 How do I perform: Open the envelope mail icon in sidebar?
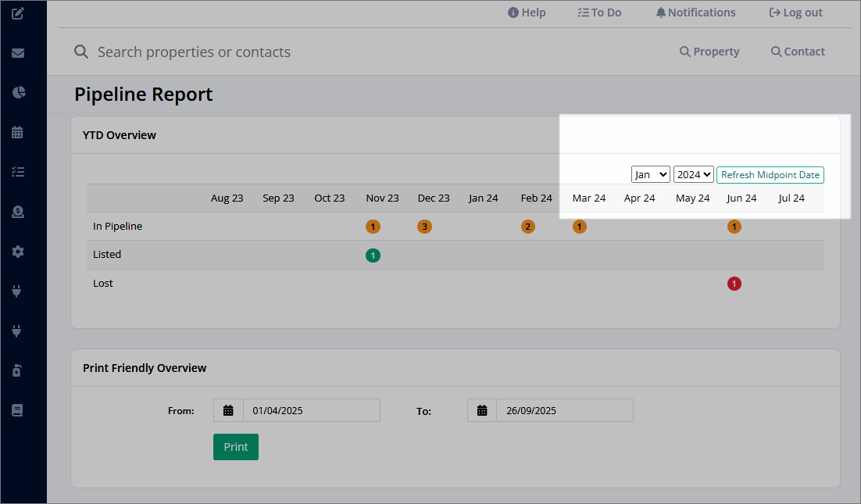click(17, 52)
